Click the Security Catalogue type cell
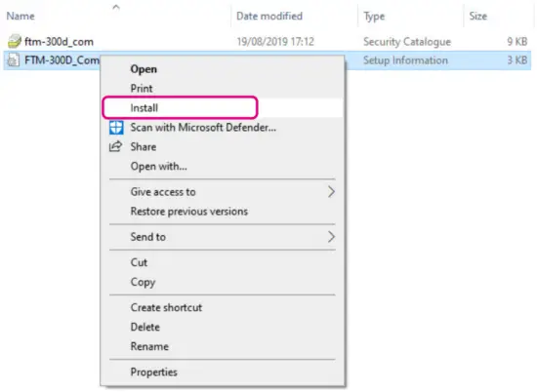537x392 pixels. click(x=407, y=42)
